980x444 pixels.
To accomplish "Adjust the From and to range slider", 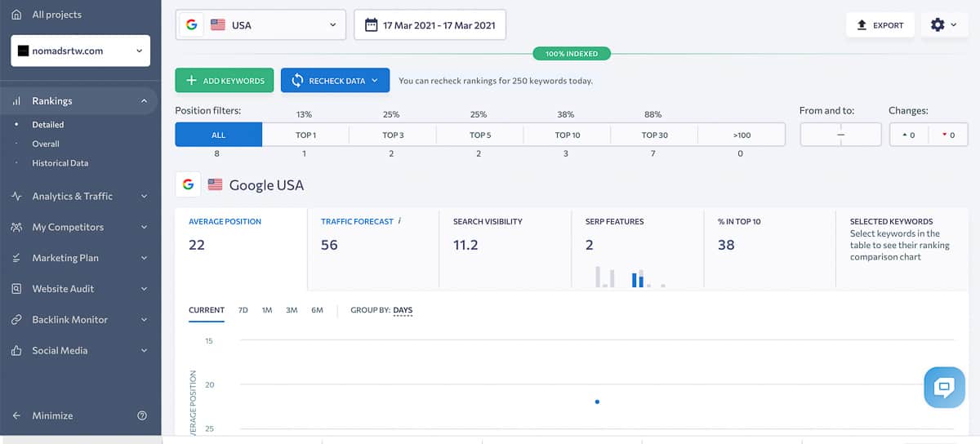I will [840, 135].
